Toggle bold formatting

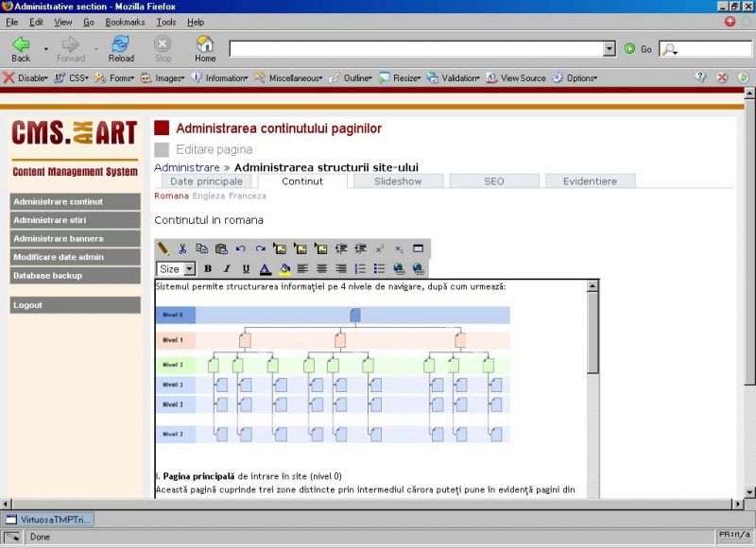(x=208, y=269)
